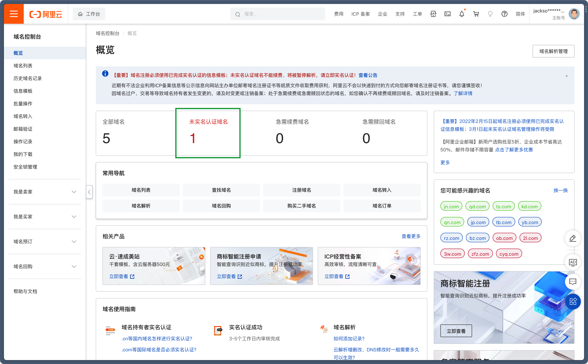The width and height of the screenshot is (588, 364).
Task: Open the floating chat feedback icon
Action: click(573, 282)
